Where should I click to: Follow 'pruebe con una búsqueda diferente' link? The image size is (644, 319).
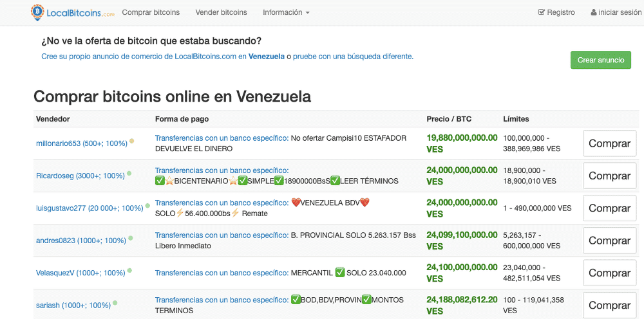pos(353,57)
